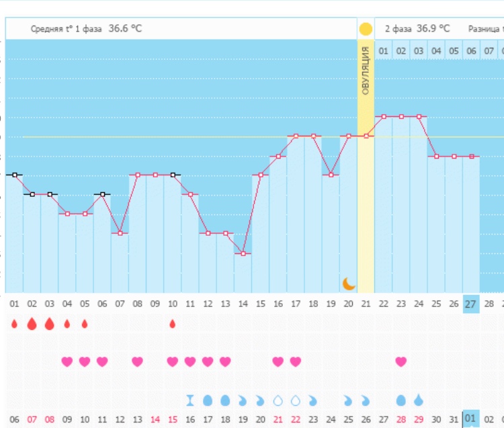
Task: Click the 'Средняя t° 1 фаза 36.6 °C' label
Action: 86,29
